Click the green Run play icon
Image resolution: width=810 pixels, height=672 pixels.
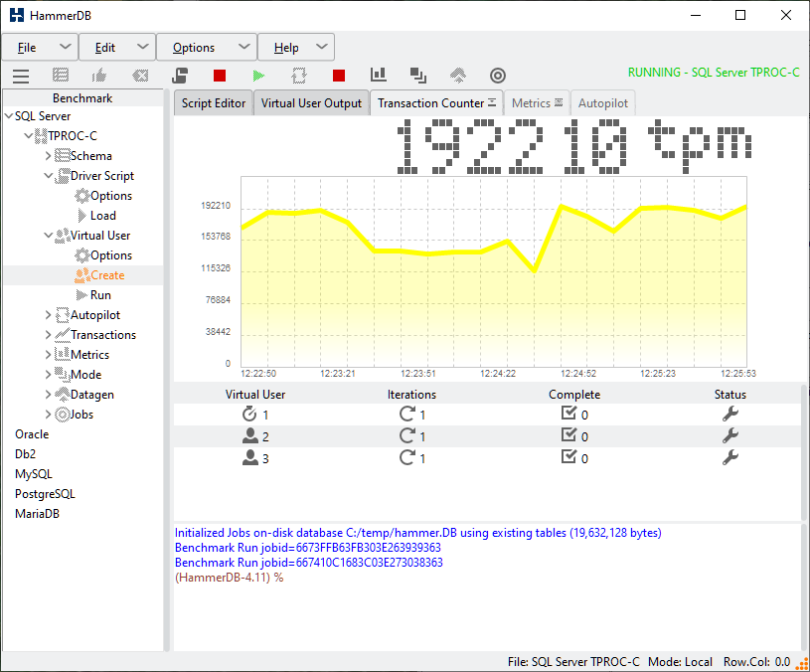(258, 76)
